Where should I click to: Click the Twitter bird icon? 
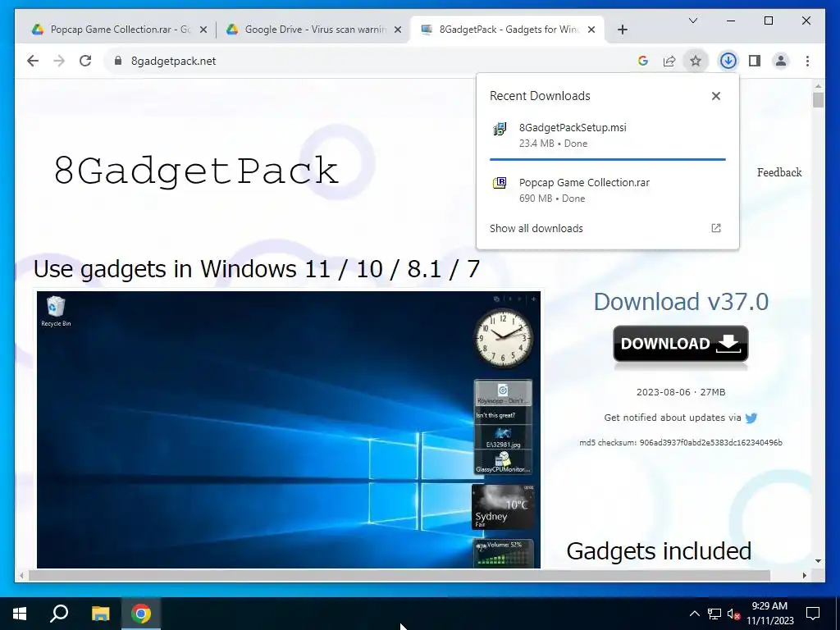pyautogui.click(x=751, y=418)
